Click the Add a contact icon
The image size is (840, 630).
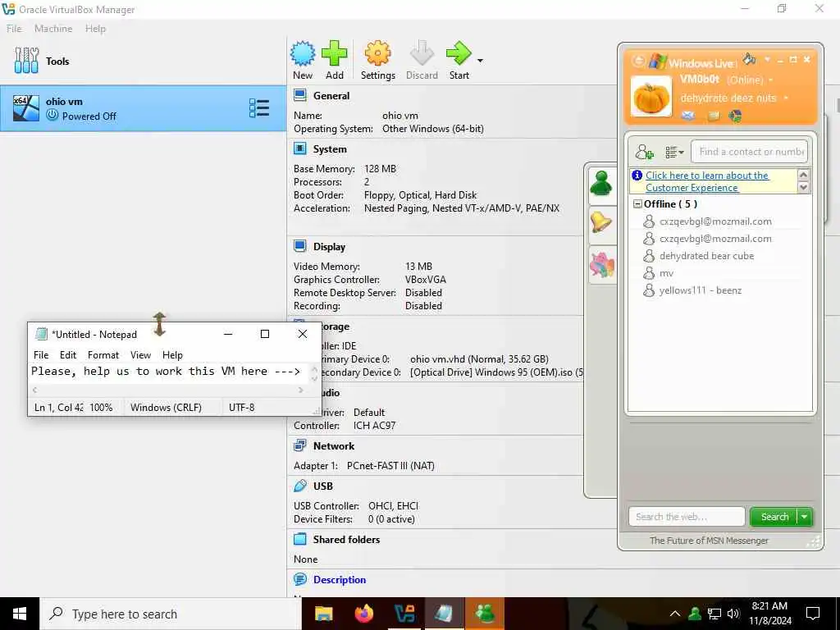645,152
